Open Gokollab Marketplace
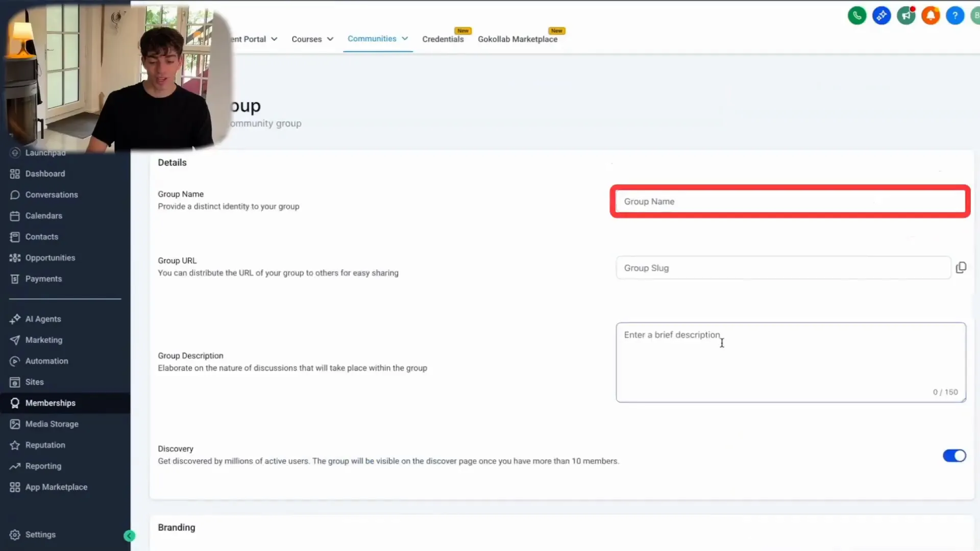The image size is (980, 551). pos(518,39)
